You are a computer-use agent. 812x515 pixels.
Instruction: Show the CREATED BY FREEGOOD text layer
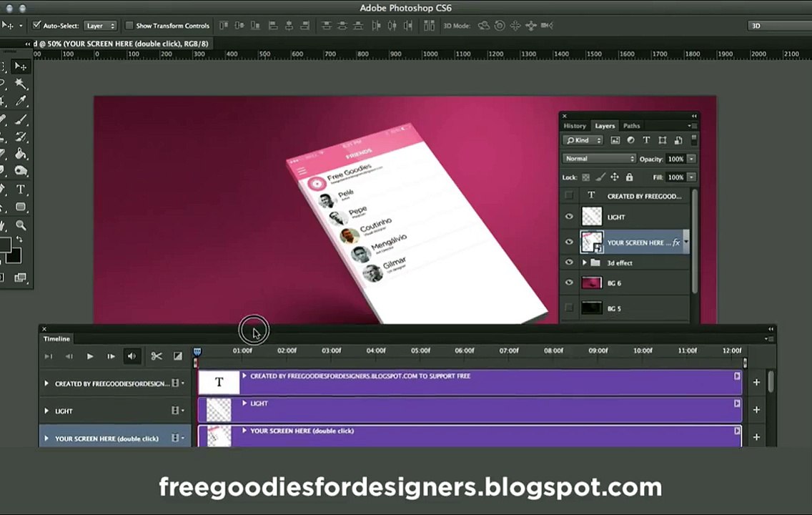(x=569, y=195)
